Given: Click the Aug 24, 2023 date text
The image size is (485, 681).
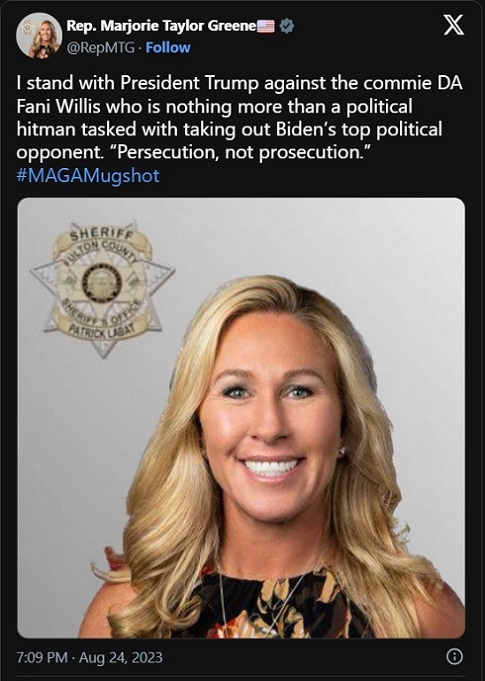Looking at the screenshot, I should [121, 657].
